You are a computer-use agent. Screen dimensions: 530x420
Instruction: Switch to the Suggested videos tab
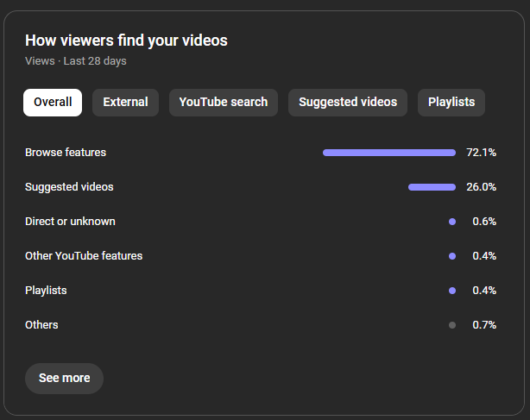coord(348,103)
